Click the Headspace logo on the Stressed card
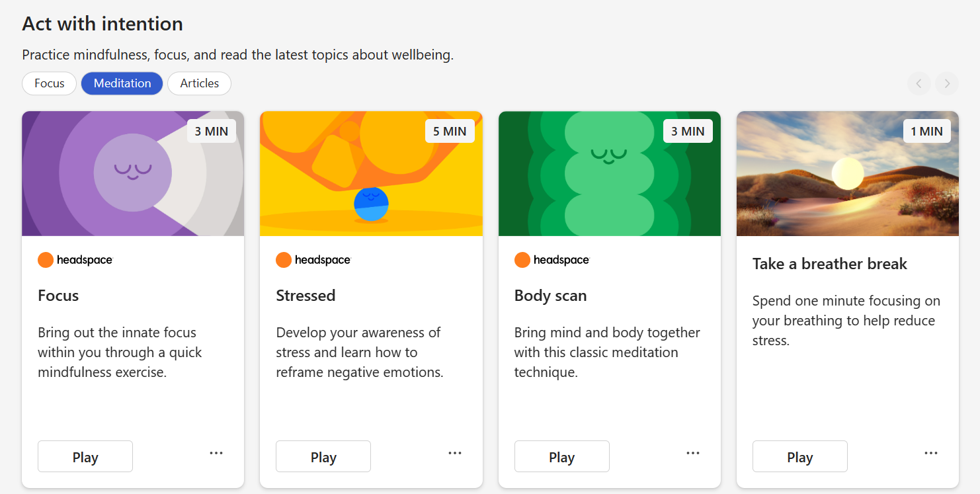 pos(313,260)
